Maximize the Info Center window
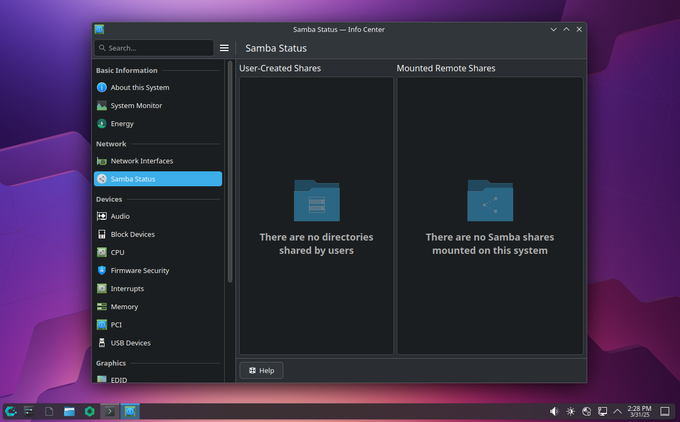This screenshot has height=422, width=680. [x=566, y=29]
